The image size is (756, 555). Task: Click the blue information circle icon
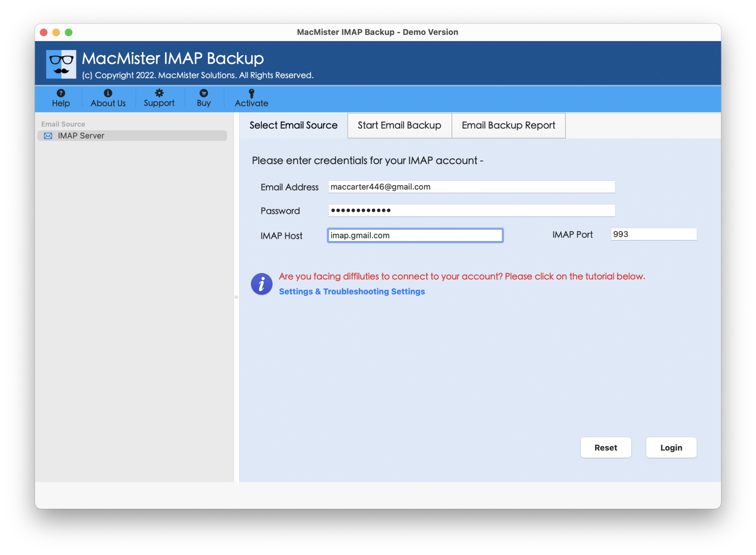pos(261,284)
